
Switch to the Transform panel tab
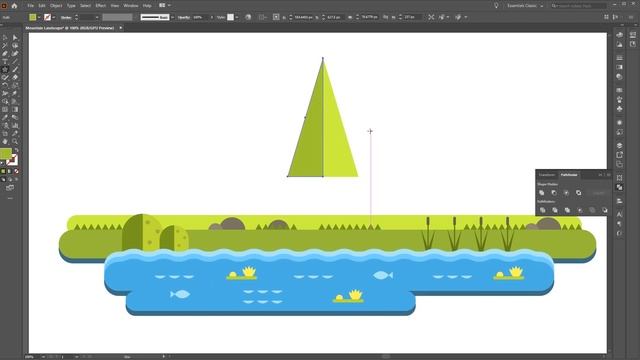point(547,175)
